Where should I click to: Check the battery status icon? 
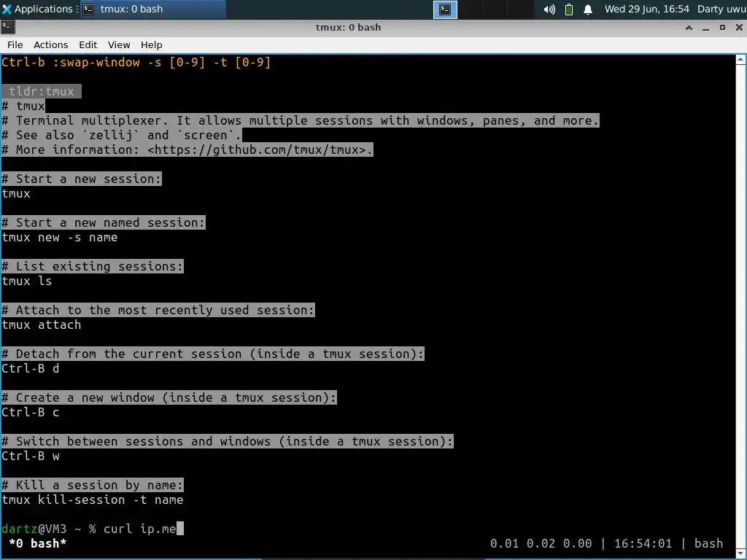pyautogui.click(x=569, y=9)
